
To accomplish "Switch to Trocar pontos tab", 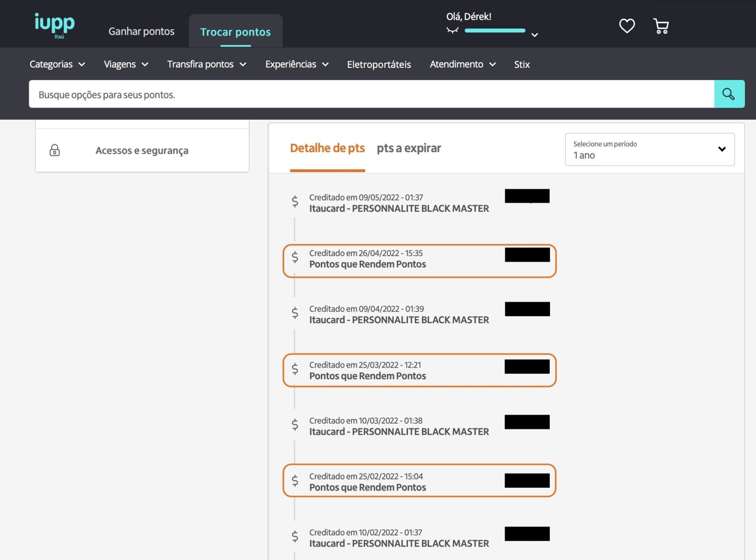I will coord(235,32).
